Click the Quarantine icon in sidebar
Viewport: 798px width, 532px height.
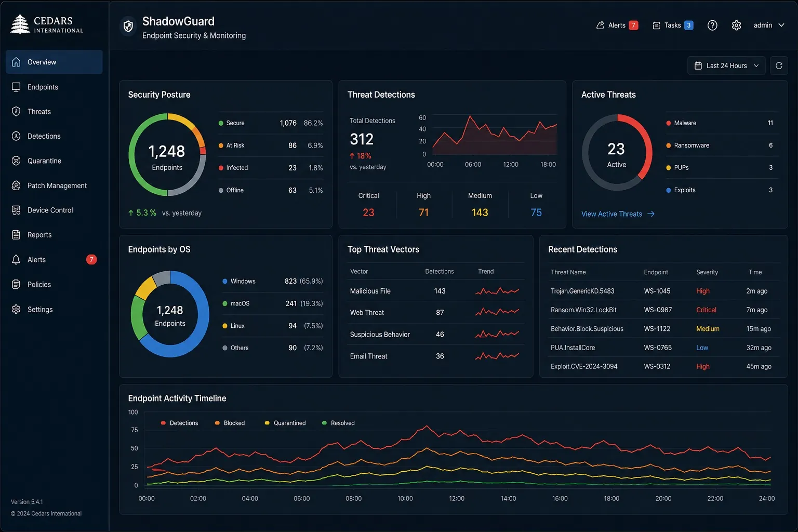(x=16, y=161)
